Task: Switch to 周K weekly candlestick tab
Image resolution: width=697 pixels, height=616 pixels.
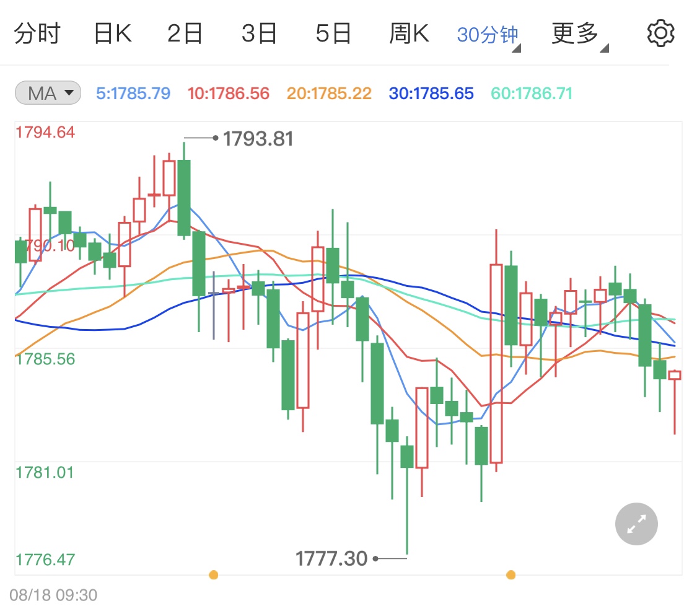Action: (x=409, y=34)
